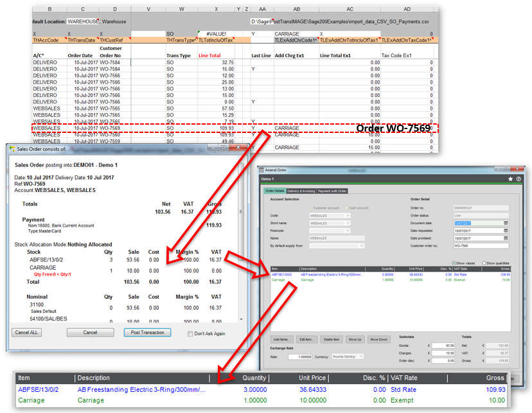532x413 pixels.
Task: Click the Post Transaction button
Action: pyautogui.click(x=147, y=332)
